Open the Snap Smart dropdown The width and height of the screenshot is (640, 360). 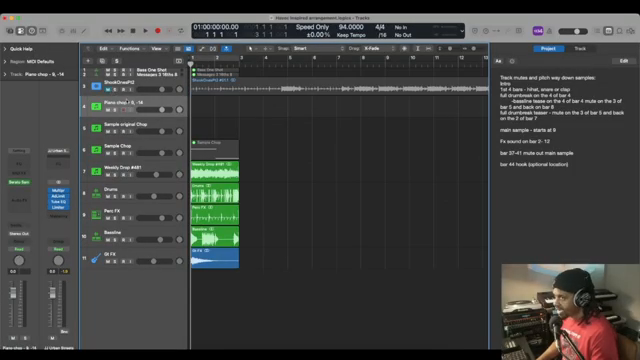pyautogui.click(x=318, y=49)
